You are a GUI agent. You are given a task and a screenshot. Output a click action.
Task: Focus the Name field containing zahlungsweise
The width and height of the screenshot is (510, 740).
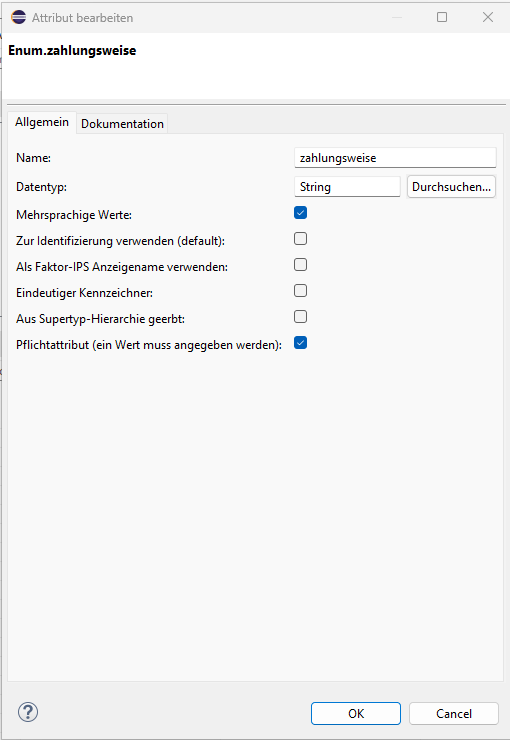point(395,158)
